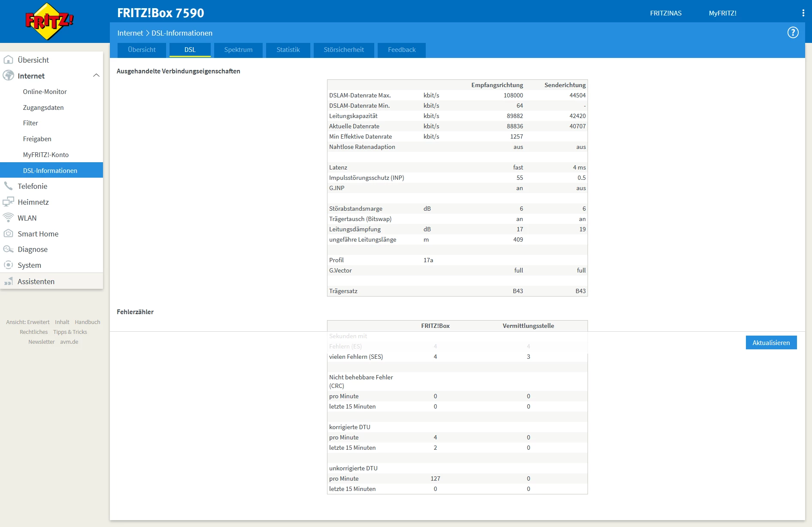
Task: Switch to the Übersicht tab
Action: pos(142,50)
